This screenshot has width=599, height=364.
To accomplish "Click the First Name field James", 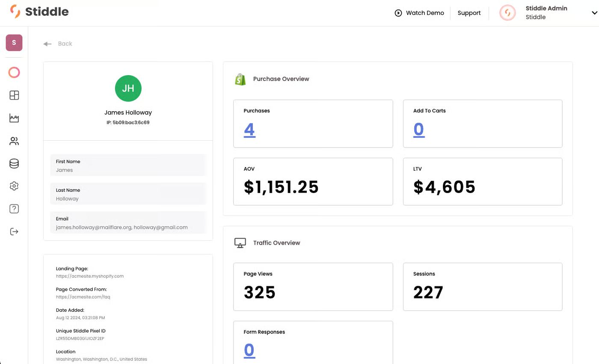I will pyautogui.click(x=128, y=166).
